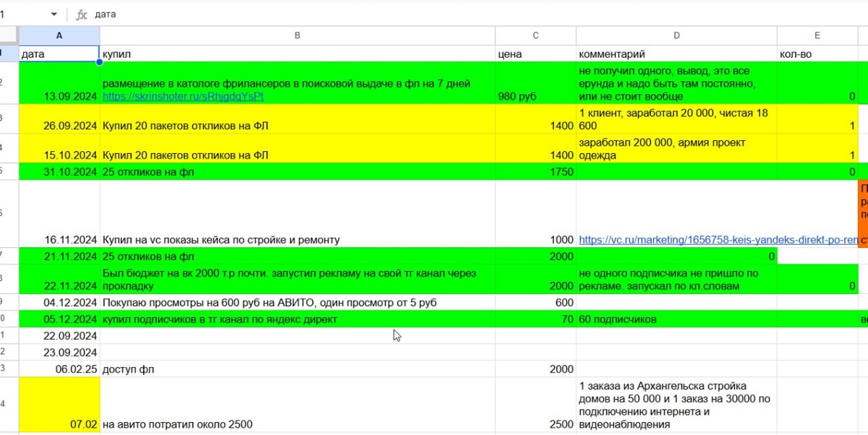Open the skrinshoter.ru link

(x=183, y=96)
